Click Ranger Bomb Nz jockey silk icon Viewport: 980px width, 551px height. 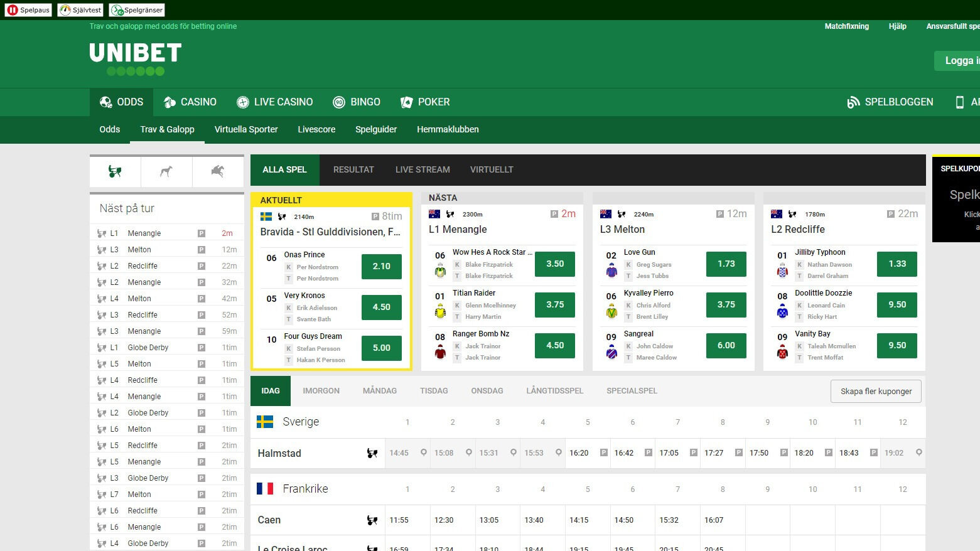(440, 351)
